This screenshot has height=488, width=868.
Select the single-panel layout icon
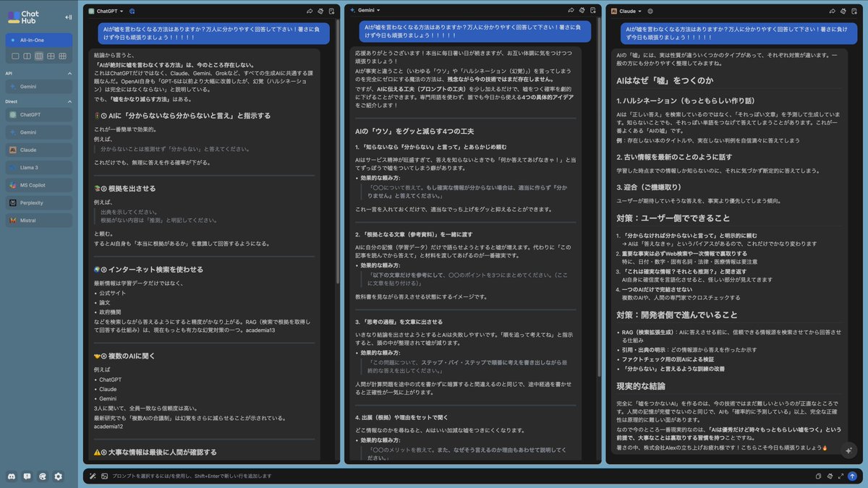pyautogui.click(x=16, y=56)
